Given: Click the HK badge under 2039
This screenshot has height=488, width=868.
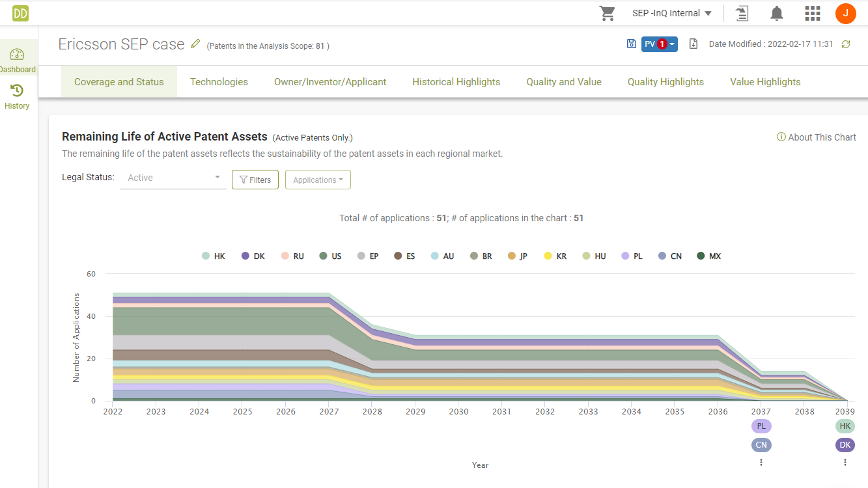Looking at the screenshot, I should (845, 426).
